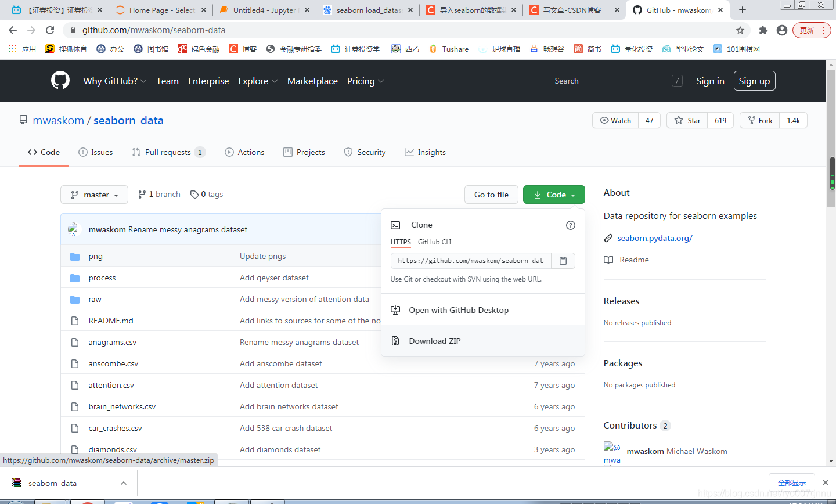Star the repository
This screenshot has height=504, width=836.
687,120
